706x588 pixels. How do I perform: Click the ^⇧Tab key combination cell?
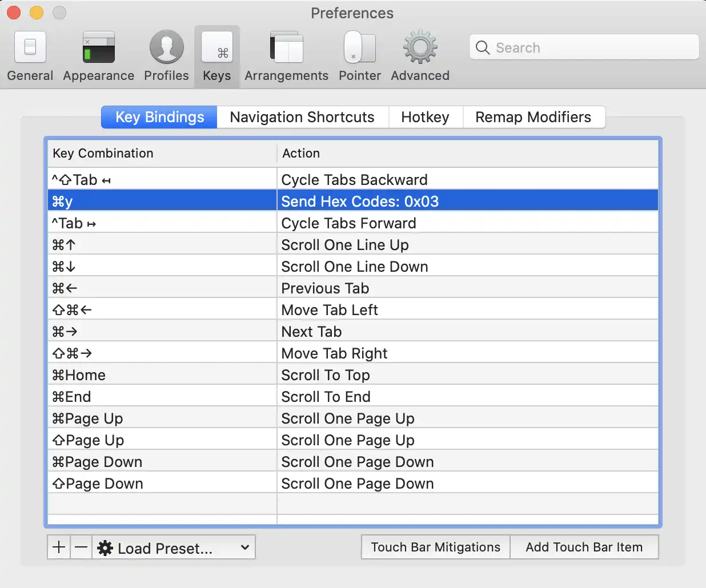[162, 180]
